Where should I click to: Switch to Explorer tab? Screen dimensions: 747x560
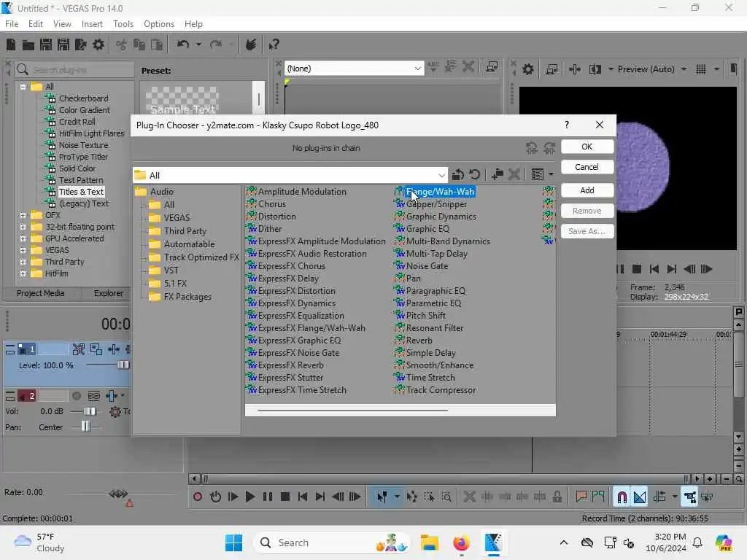108,293
